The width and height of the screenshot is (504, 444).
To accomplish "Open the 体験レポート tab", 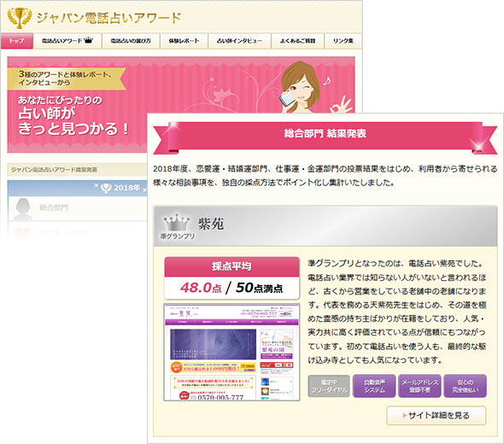I will tap(184, 41).
